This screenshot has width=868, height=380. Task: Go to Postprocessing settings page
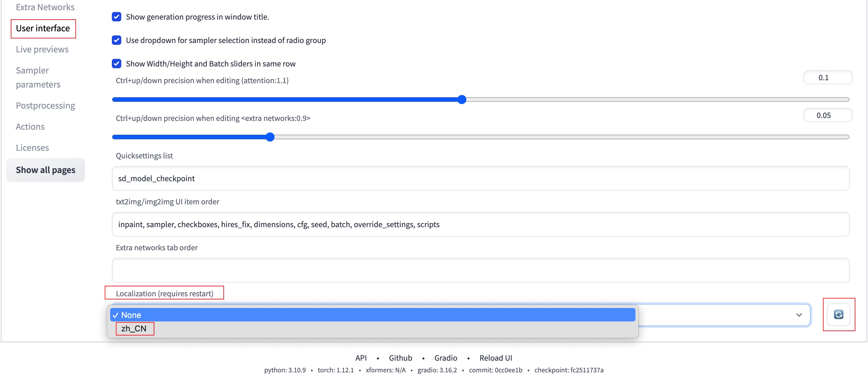(x=45, y=105)
